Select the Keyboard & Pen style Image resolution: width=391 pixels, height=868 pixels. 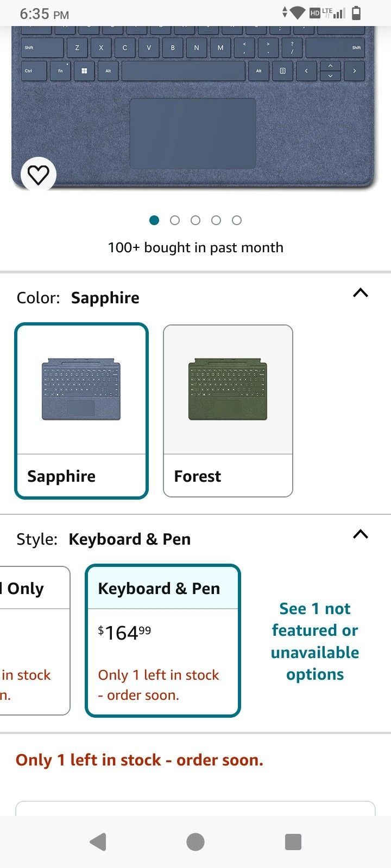162,640
